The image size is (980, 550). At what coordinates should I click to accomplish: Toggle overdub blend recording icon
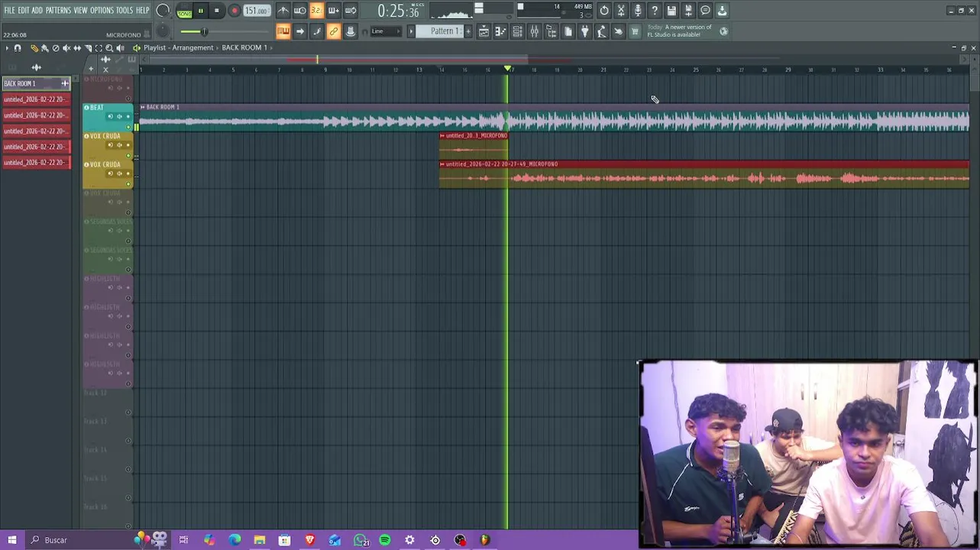(x=333, y=11)
